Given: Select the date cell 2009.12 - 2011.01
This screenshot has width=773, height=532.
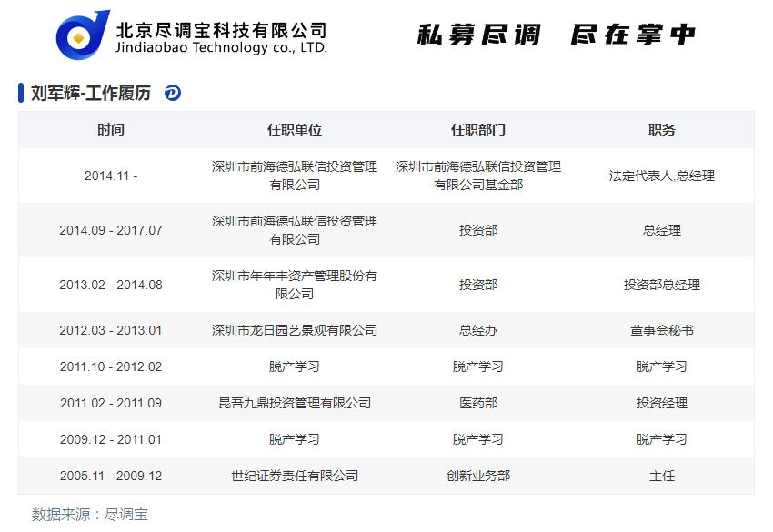Looking at the screenshot, I should coord(111,439).
